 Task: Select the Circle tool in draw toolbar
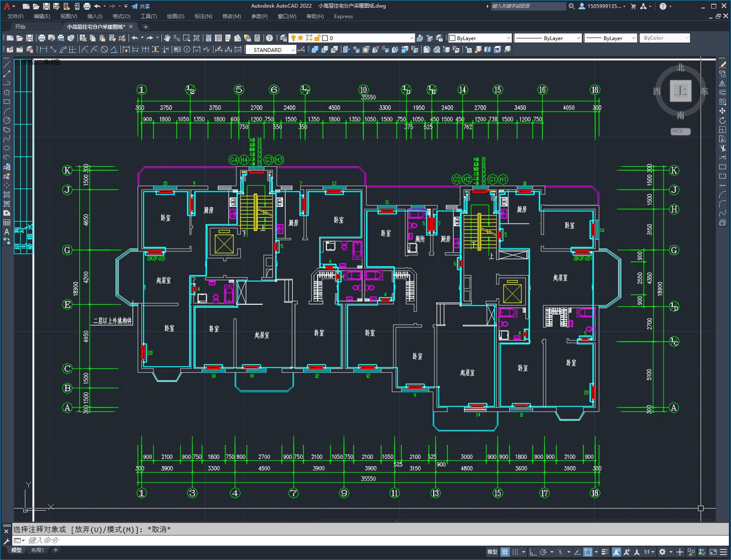click(7, 120)
